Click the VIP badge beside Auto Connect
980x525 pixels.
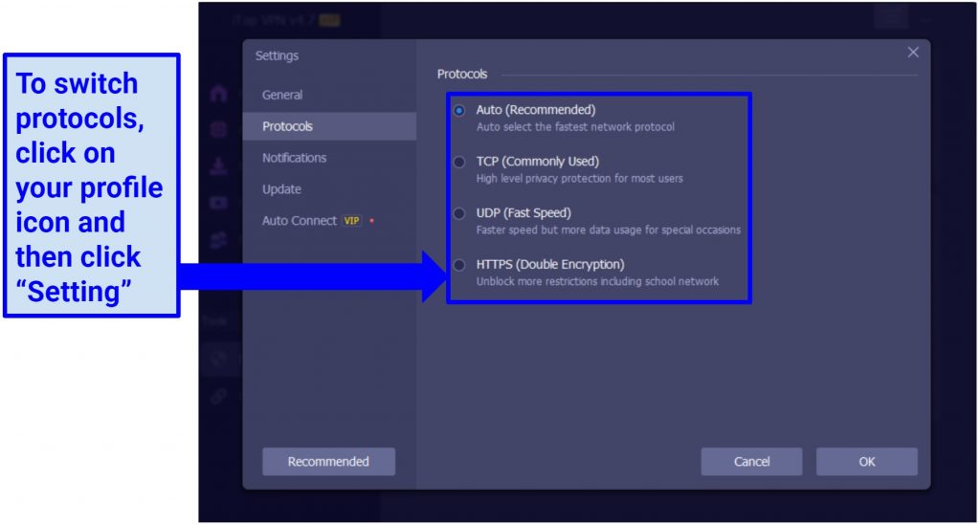pos(352,220)
